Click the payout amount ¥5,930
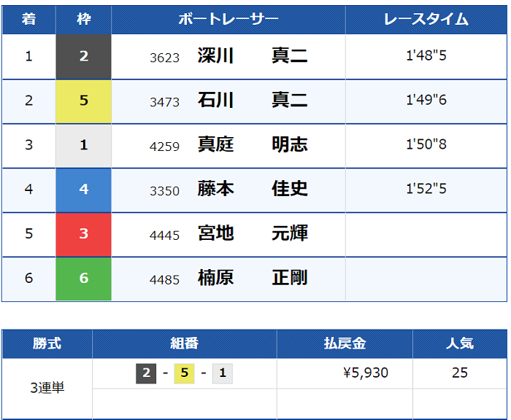The image size is (511, 420). 366,373
